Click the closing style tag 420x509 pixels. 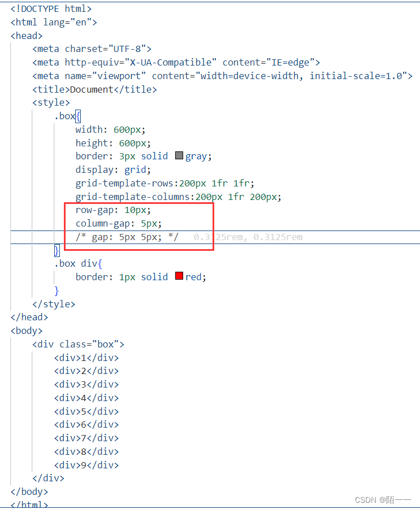tap(54, 304)
